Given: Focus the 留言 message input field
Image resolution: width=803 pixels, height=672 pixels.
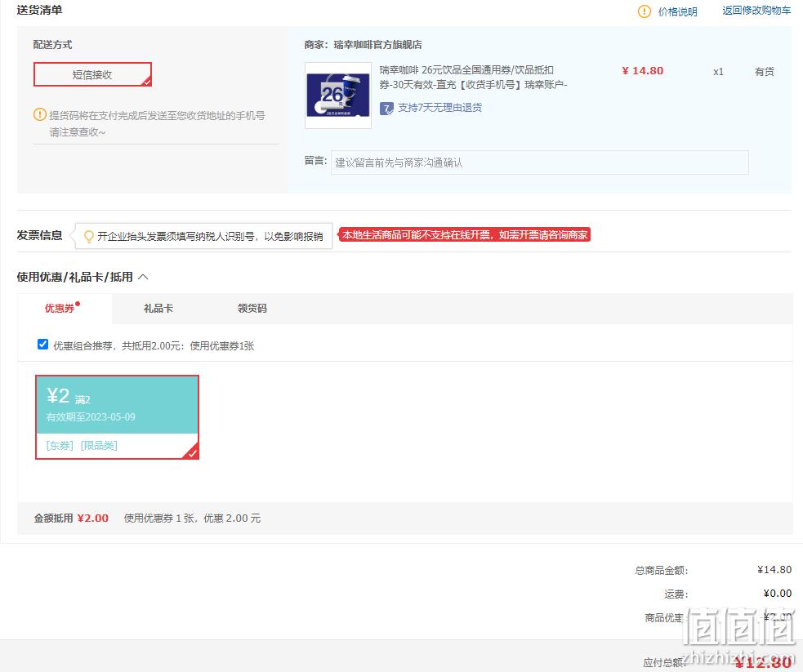Looking at the screenshot, I should (540, 162).
